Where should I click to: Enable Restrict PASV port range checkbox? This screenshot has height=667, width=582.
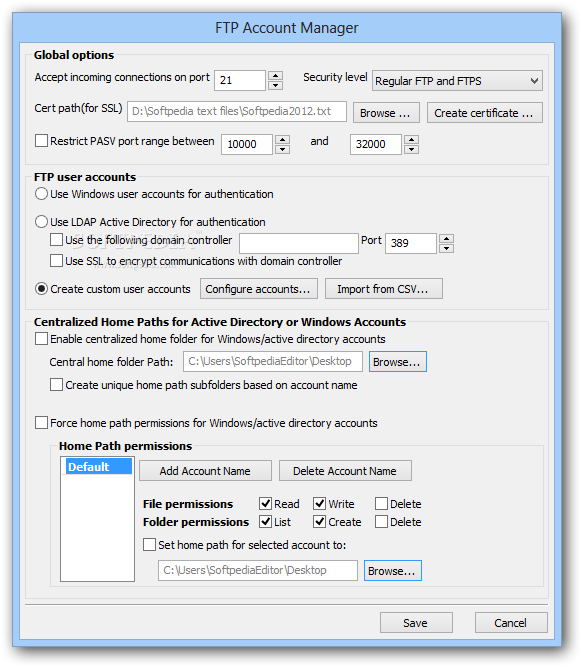coord(41,141)
